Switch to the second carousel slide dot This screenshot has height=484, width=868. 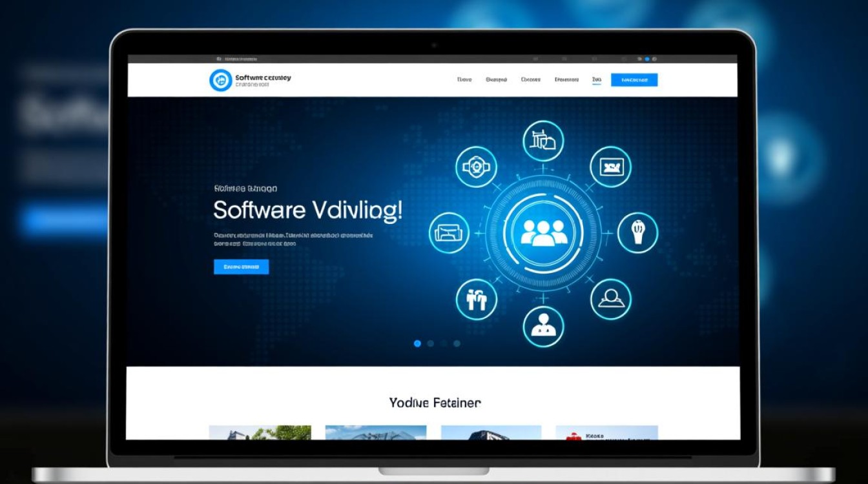click(x=431, y=343)
